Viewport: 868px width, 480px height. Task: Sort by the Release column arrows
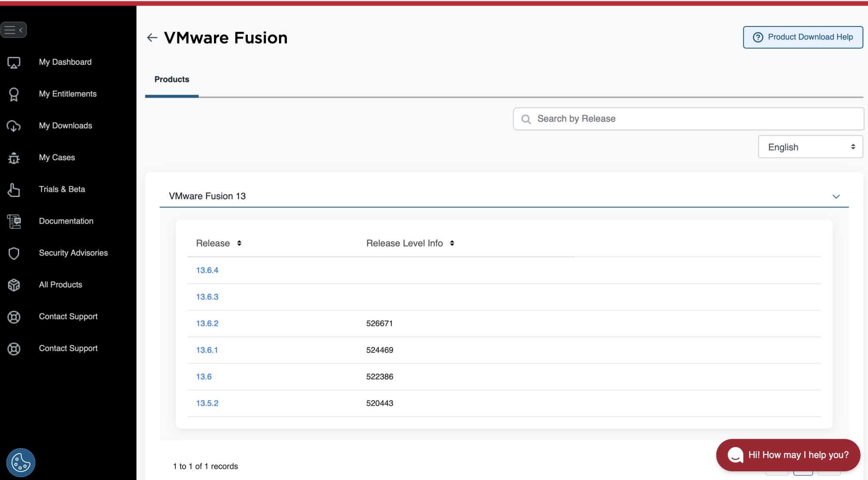(239, 243)
